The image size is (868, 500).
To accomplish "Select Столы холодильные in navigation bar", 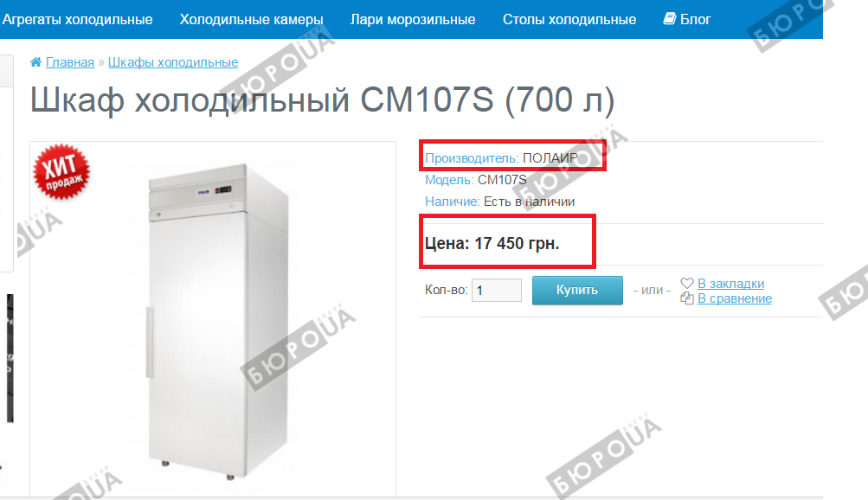I will 569,19.
